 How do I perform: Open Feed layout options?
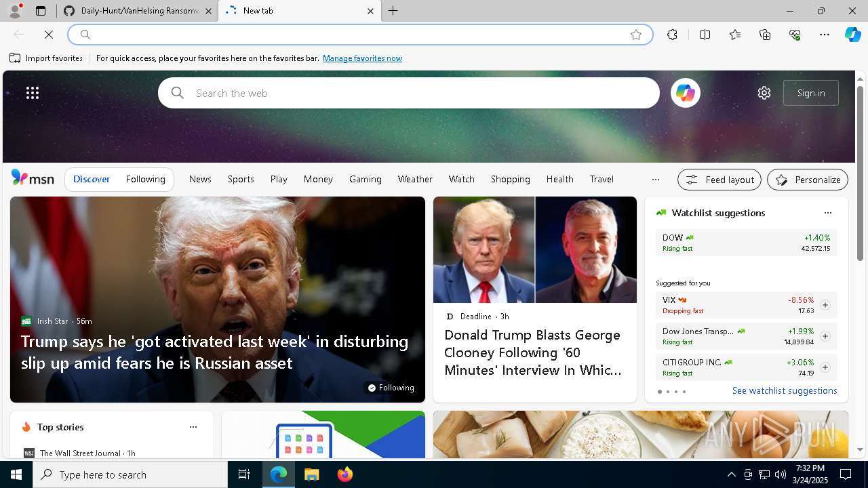[719, 180]
